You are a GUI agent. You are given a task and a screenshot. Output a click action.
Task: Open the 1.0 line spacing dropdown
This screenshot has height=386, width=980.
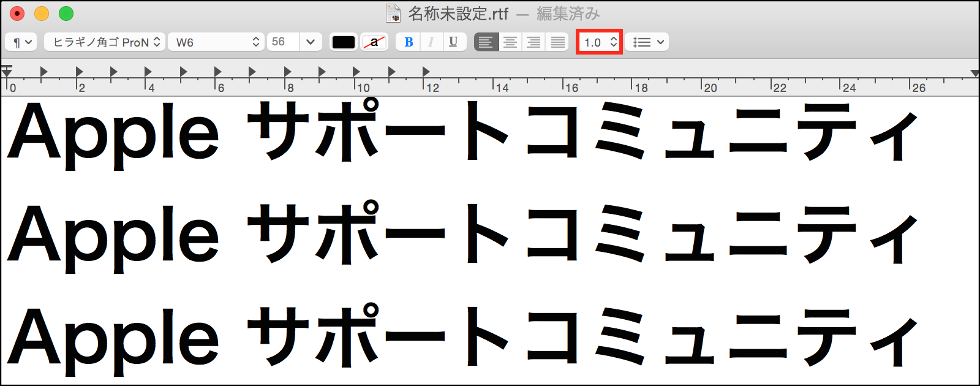tap(600, 42)
